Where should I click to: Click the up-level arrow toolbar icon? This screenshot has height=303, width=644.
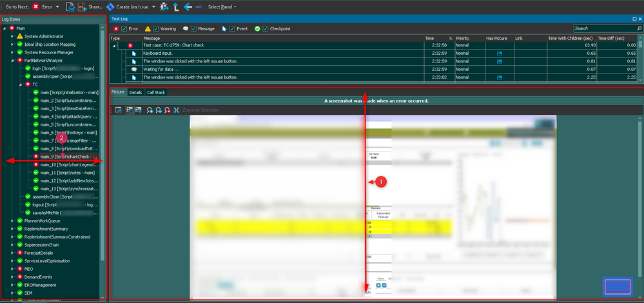(175, 6)
